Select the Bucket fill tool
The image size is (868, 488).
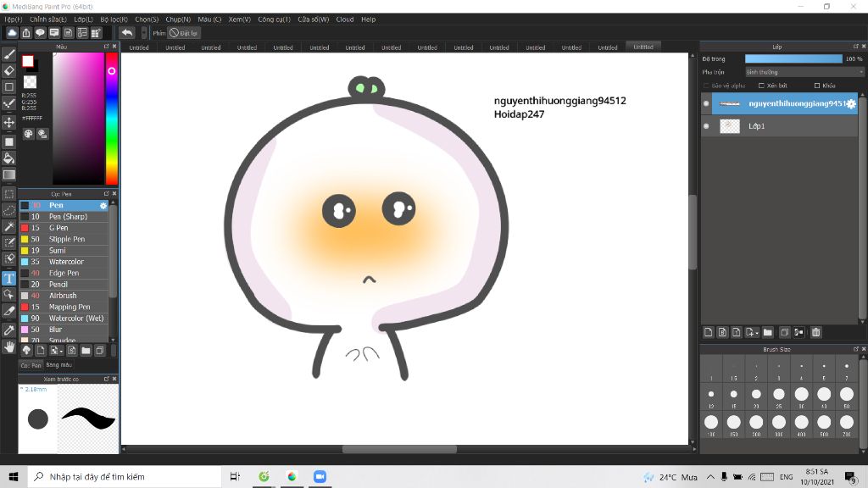tap(8, 158)
